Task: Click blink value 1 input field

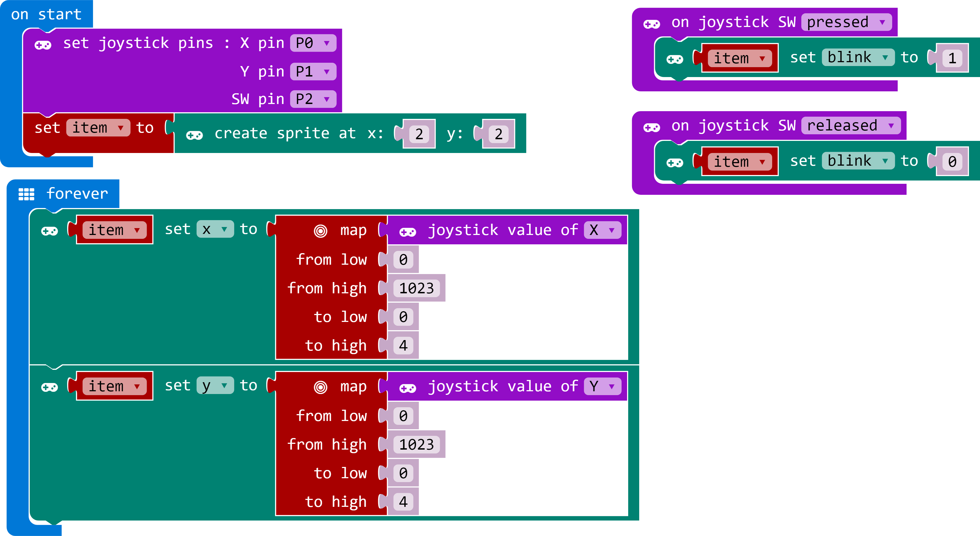Action: 952,58
